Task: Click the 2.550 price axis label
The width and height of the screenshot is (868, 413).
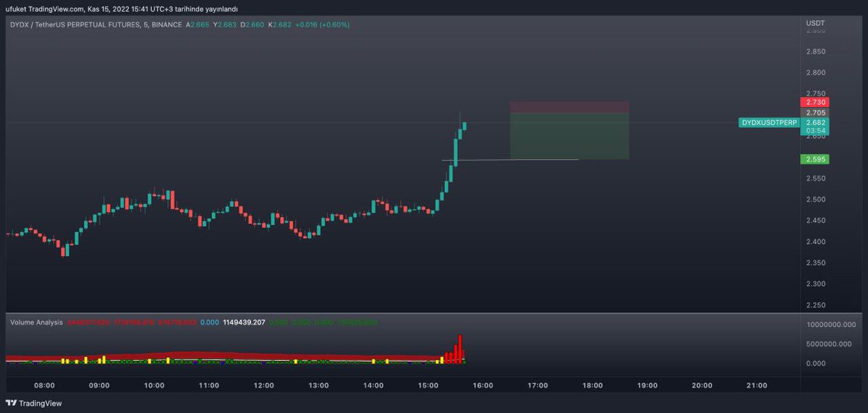Action: 816,179
